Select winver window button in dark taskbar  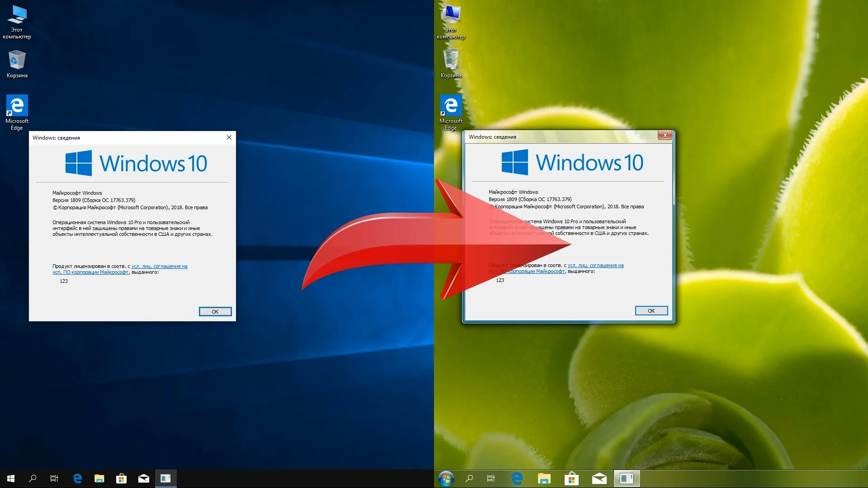click(165, 478)
